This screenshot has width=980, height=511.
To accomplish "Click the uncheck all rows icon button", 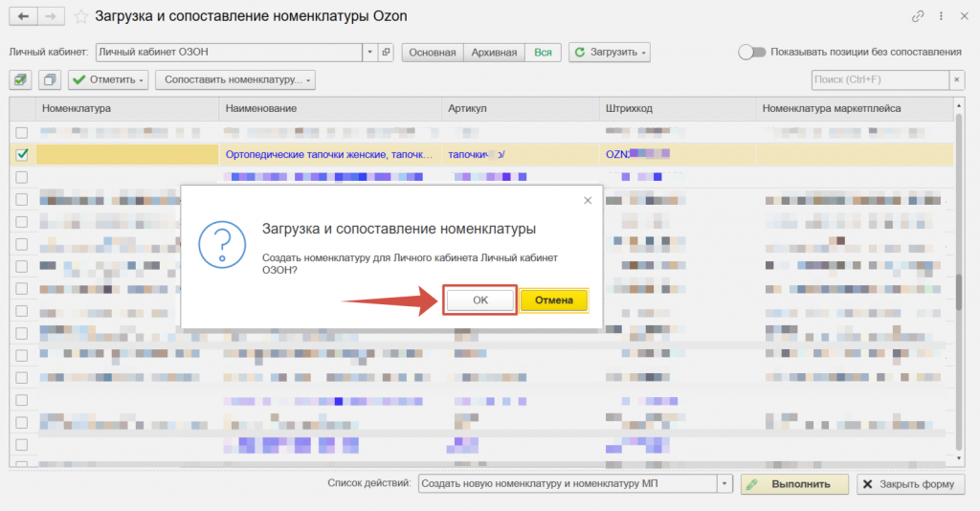I will (50, 79).
